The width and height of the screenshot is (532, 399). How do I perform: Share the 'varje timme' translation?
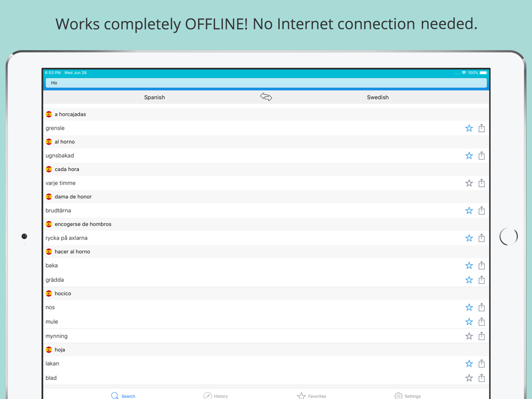pos(481,183)
